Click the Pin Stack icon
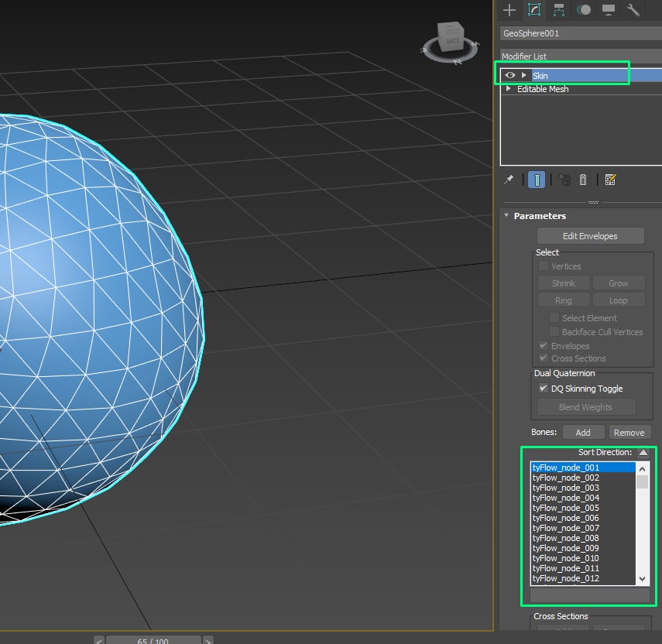This screenshot has width=662, height=644. click(x=509, y=180)
